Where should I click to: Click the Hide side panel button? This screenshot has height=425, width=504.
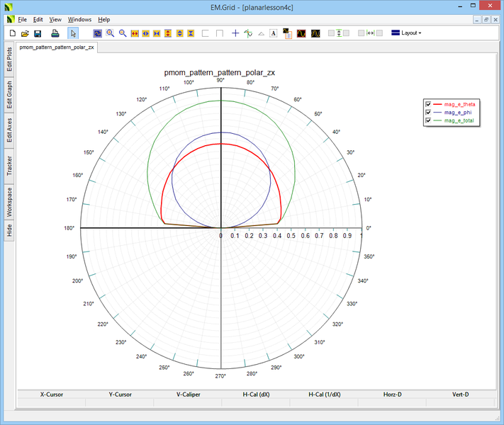tap(9, 231)
